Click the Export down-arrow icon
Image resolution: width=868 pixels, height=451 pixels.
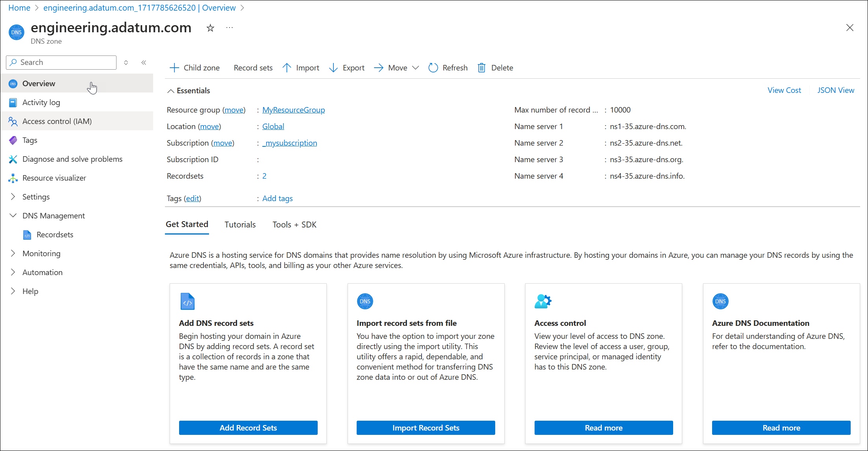click(x=333, y=68)
